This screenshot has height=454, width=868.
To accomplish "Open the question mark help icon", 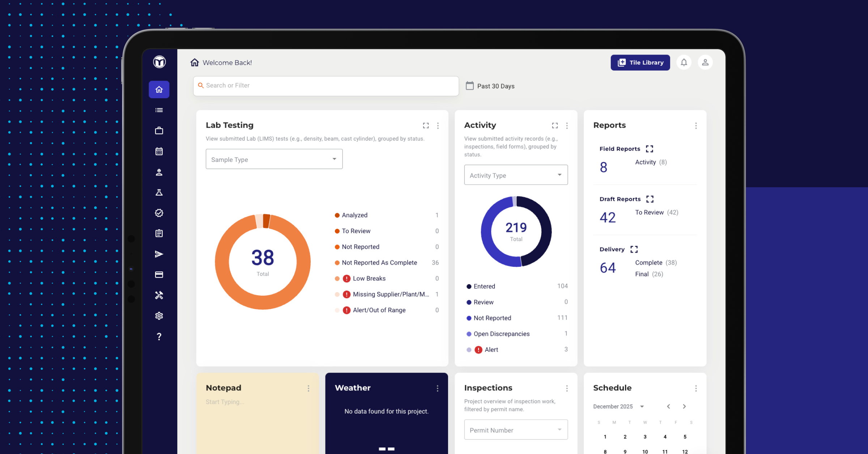I will pos(159,337).
